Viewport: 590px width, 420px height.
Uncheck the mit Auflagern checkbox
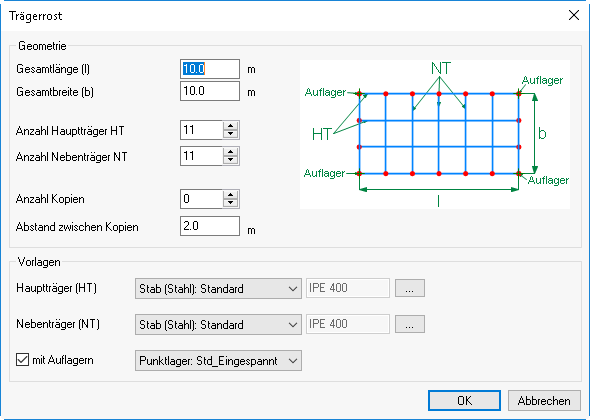[22, 359]
